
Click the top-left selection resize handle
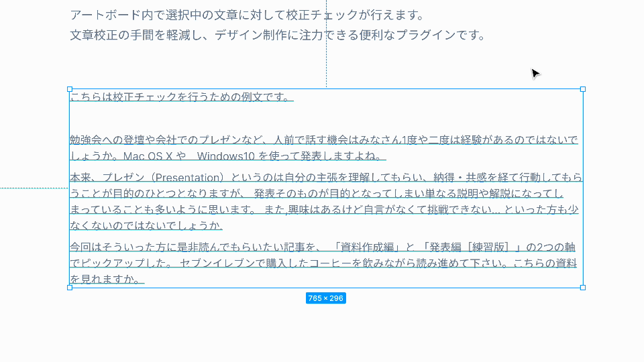[70, 89]
